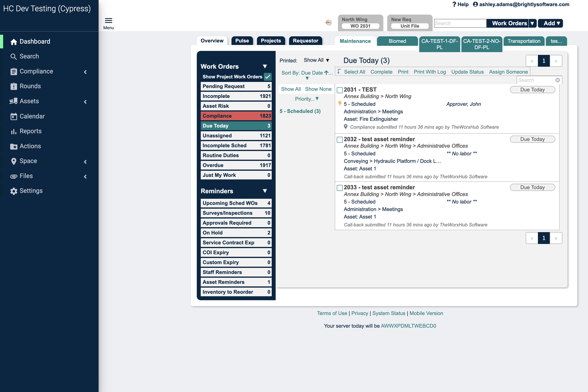Click the Search magnifier icon in sidebar
The height and width of the screenshot is (392, 588).
(x=13, y=57)
